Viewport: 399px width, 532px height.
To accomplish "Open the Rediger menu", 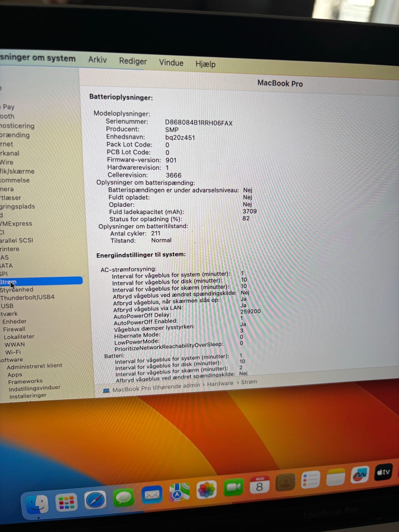I will tap(133, 61).
